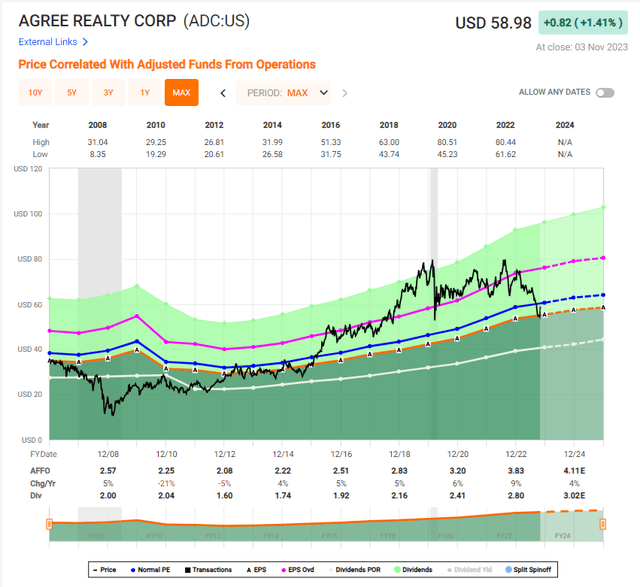Image resolution: width=640 pixels, height=587 pixels.
Task: Enable the Allow Any Dates switch
Action: (604, 93)
